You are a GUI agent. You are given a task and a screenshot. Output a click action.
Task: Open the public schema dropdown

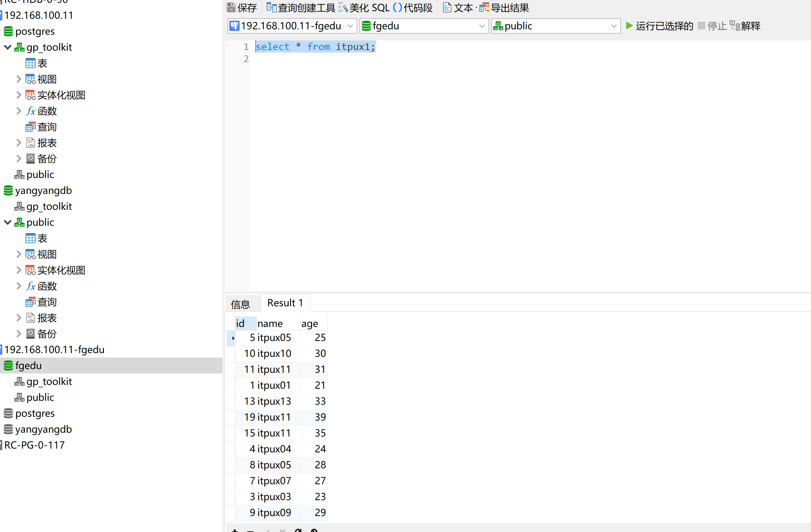556,26
